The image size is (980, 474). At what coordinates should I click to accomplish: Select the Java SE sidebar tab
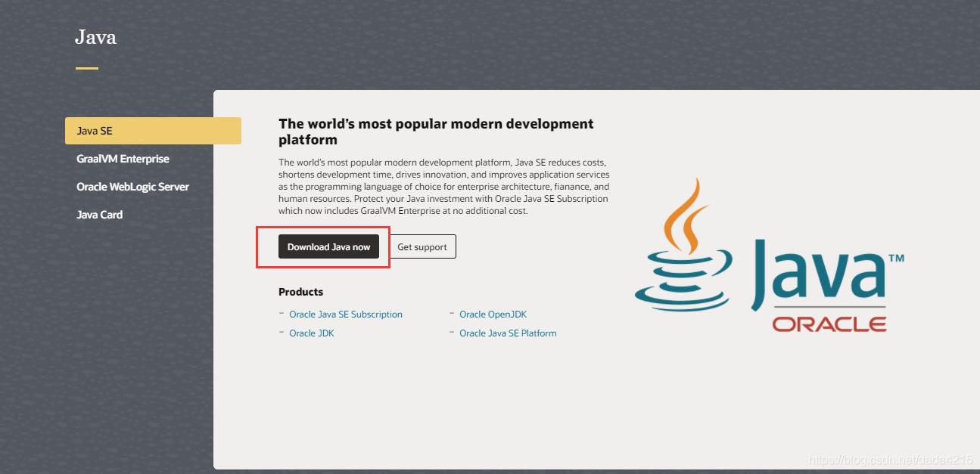click(x=153, y=131)
